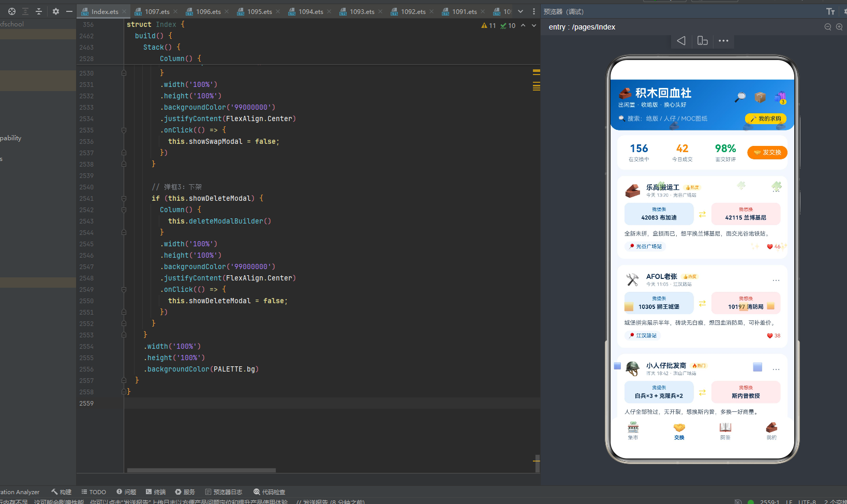Click the horizontal scrollbar of the code editor
The image size is (847, 504).
point(201,470)
